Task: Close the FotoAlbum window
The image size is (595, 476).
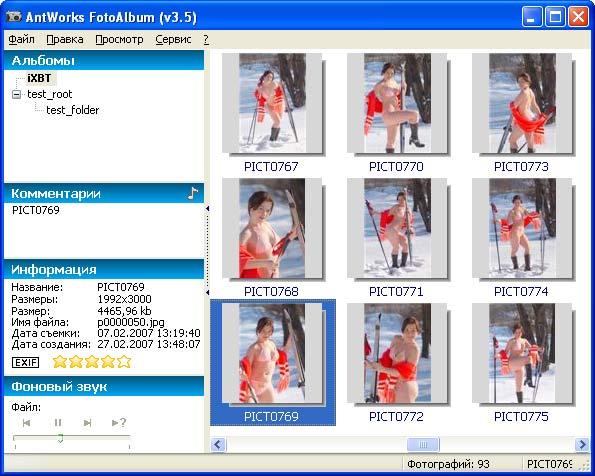Action: point(578,17)
